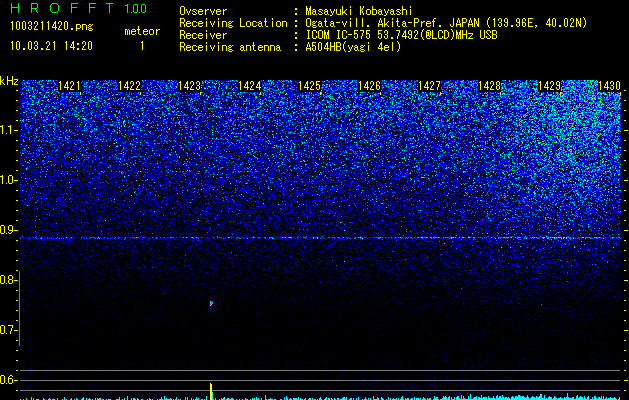Click the 0.6 kHz frequency label

(8, 380)
